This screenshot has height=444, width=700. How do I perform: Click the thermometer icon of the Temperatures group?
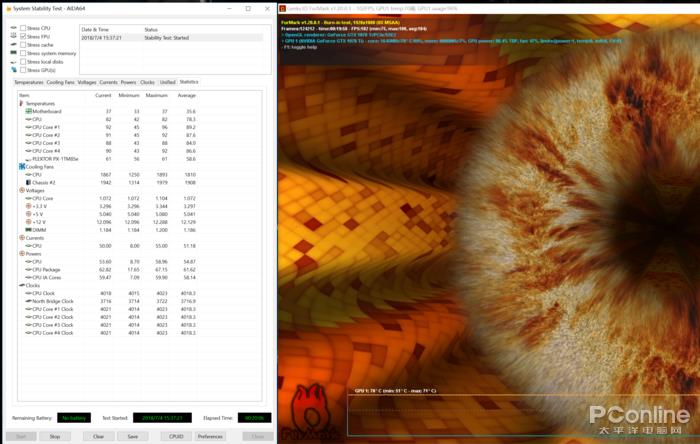(21, 104)
